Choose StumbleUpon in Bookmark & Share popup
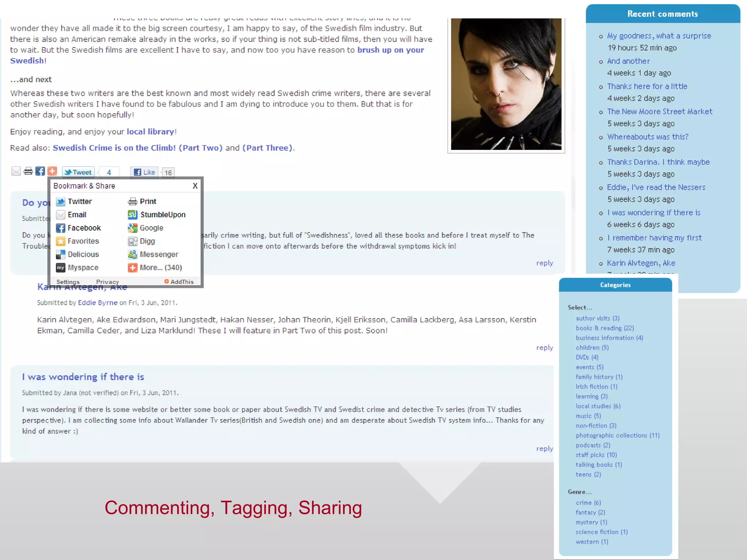This screenshot has width=747, height=560. [x=156, y=215]
